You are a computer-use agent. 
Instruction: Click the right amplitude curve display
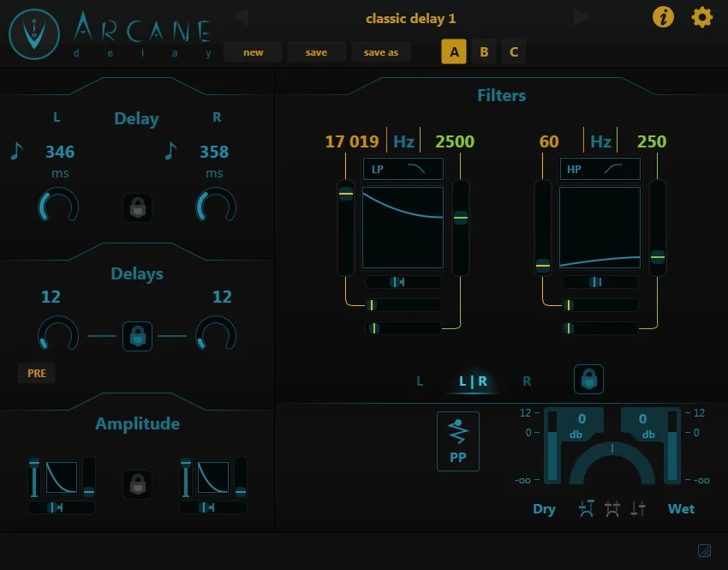(213, 477)
